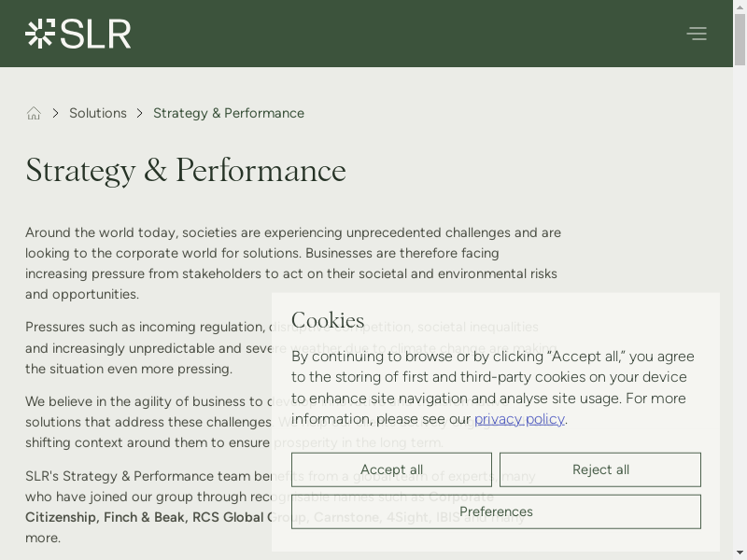Click the Strategy & Performance page heading

click(x=186, y=171)
